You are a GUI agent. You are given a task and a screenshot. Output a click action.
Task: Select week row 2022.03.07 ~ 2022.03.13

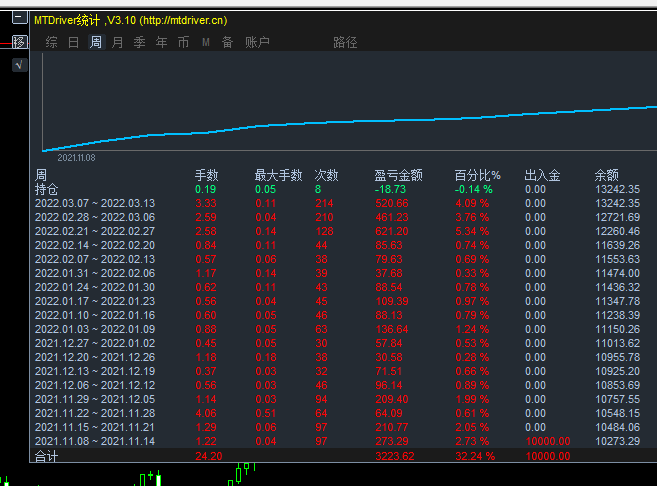345,203
